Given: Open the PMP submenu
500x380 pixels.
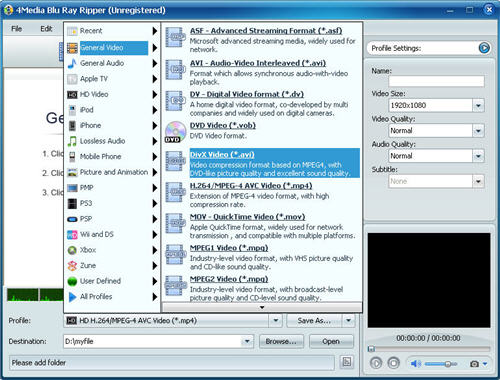Looking at the screenshot, I should click(112, 188).
